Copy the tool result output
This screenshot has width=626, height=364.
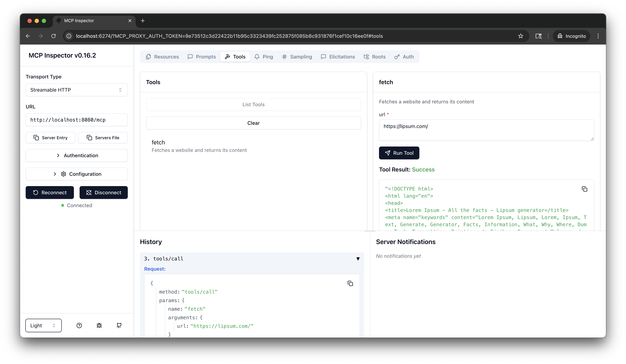coord(584,189)
